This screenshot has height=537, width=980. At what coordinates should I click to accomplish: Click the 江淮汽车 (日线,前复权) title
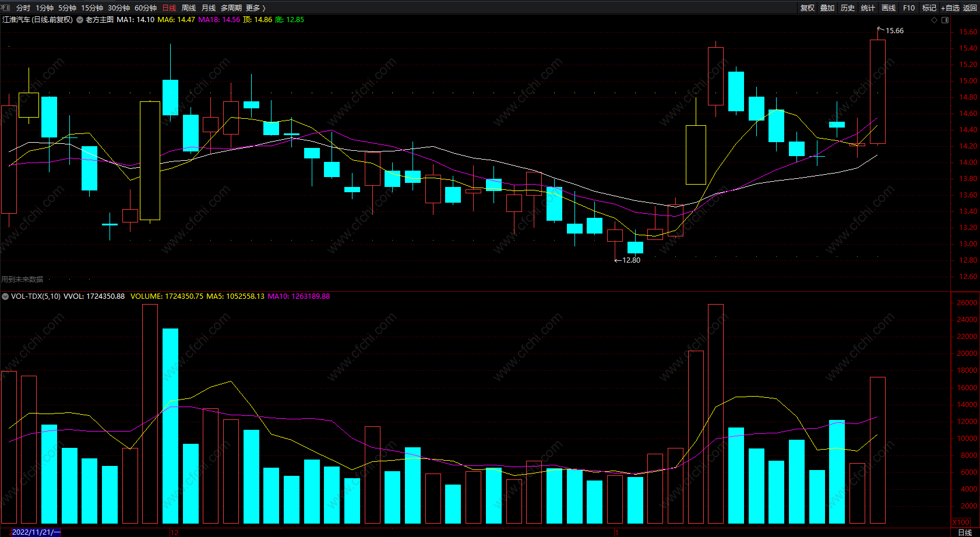coord(38,20)
